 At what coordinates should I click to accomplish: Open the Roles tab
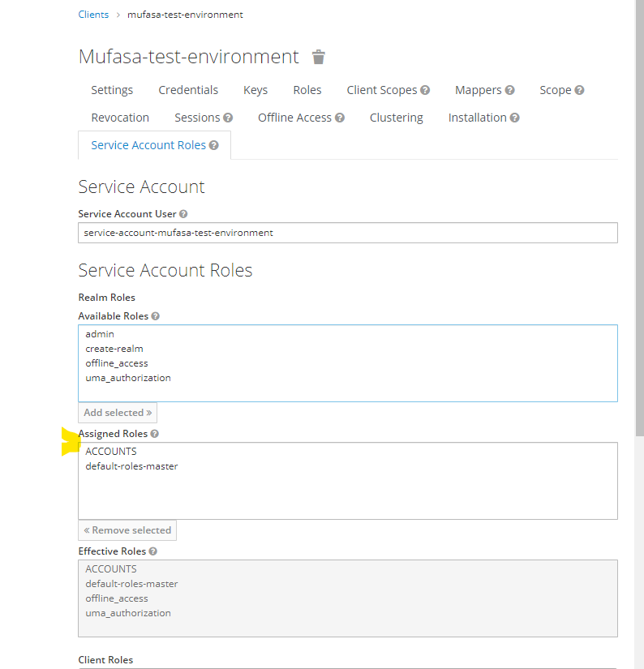(307, 90)
